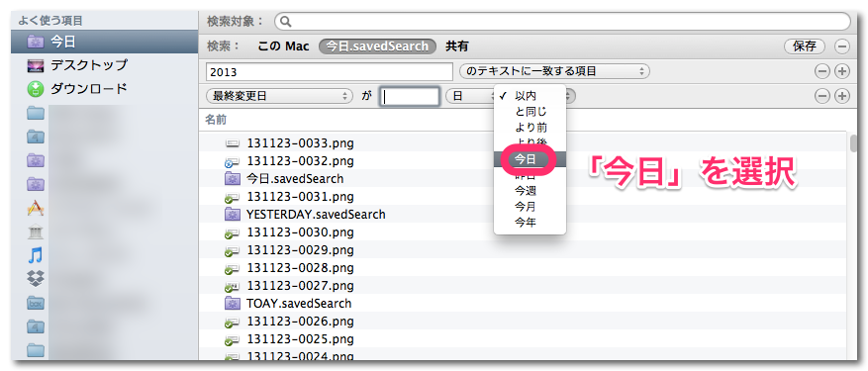Click the text field containing 2013
Image resolution: width=868 pixels, height=371 pixels.
pyautogui.click(x=330, y=71)
